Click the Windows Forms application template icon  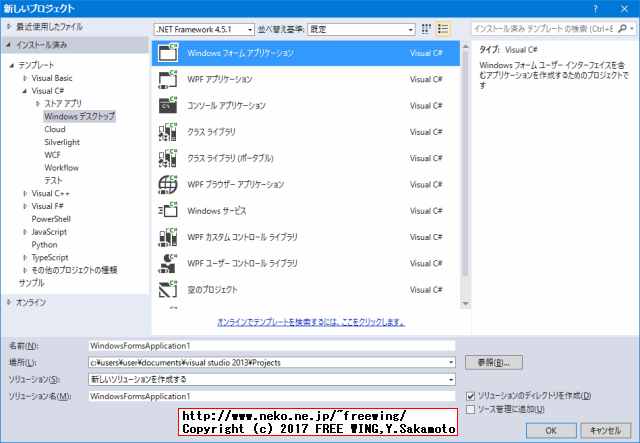(168, 53)
